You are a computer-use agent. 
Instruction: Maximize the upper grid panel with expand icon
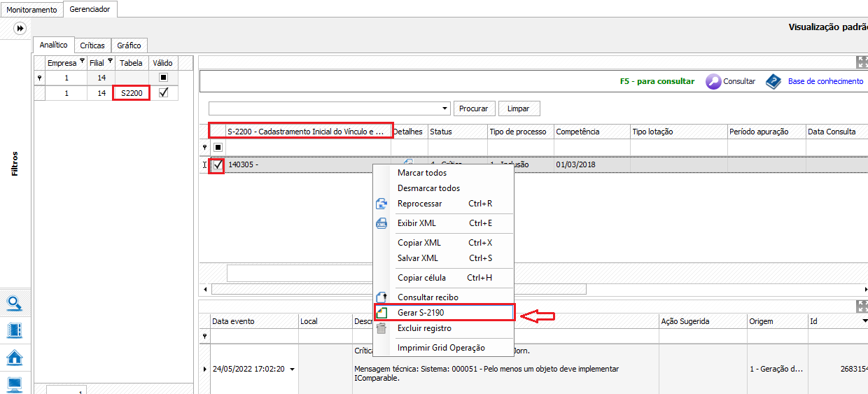coord(862,62)
